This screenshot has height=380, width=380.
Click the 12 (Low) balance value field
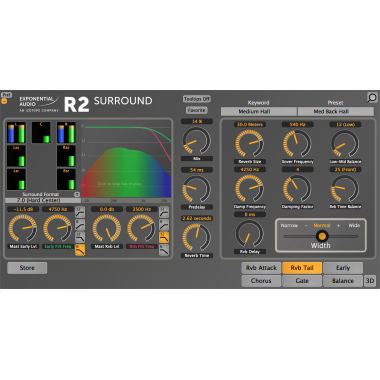click(345, 124)
